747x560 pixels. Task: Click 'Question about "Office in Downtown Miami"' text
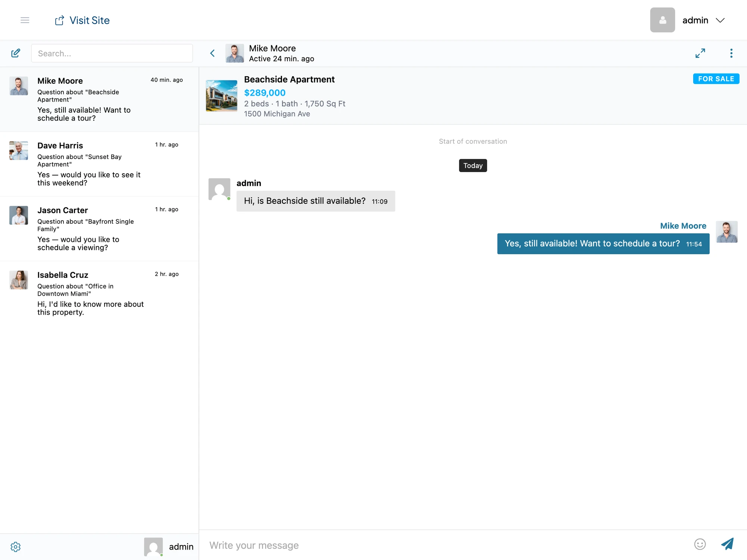pos(75,290)
